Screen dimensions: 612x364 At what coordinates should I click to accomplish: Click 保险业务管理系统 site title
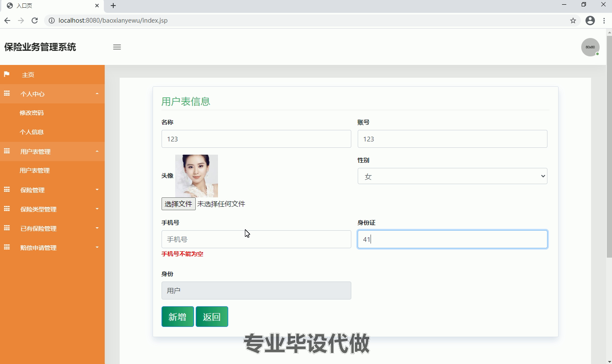pos(40,47)
